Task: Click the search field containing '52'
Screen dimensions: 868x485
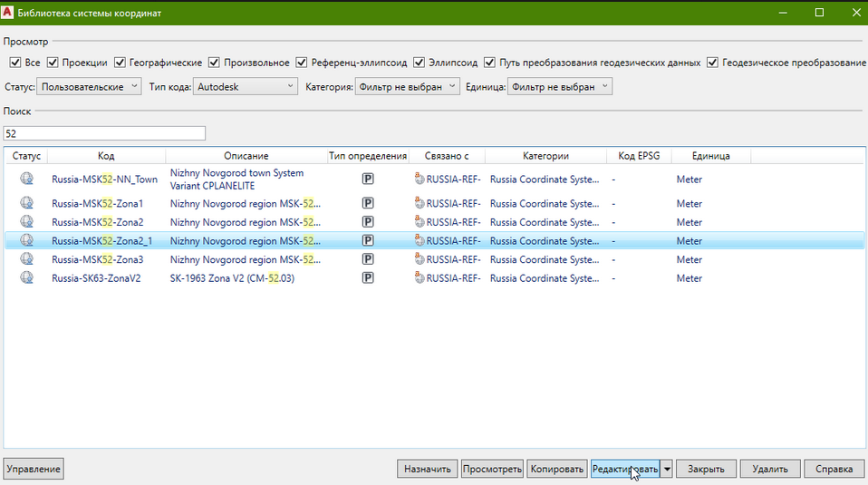Action: pos(104,133)
